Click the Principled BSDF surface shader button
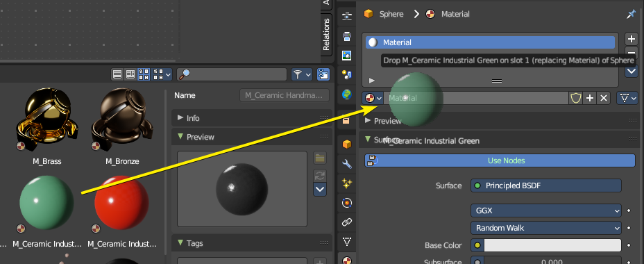The height and width of the screenshot is (264, 644). click(546, 185)
